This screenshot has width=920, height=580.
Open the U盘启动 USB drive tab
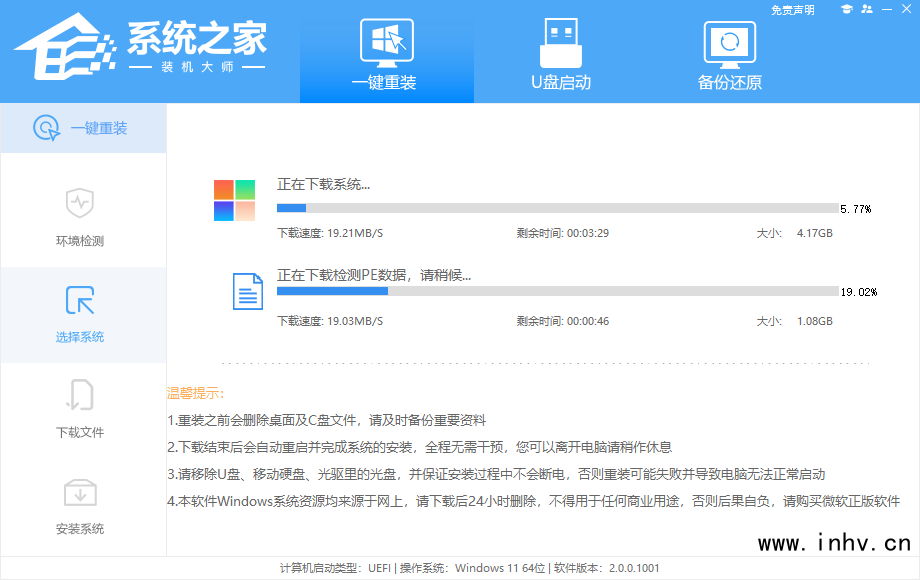click(560, 43)
